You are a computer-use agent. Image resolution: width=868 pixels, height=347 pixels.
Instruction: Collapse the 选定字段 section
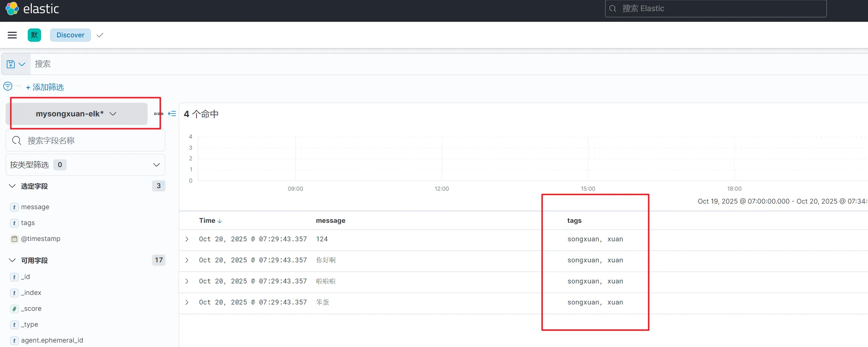12,186
